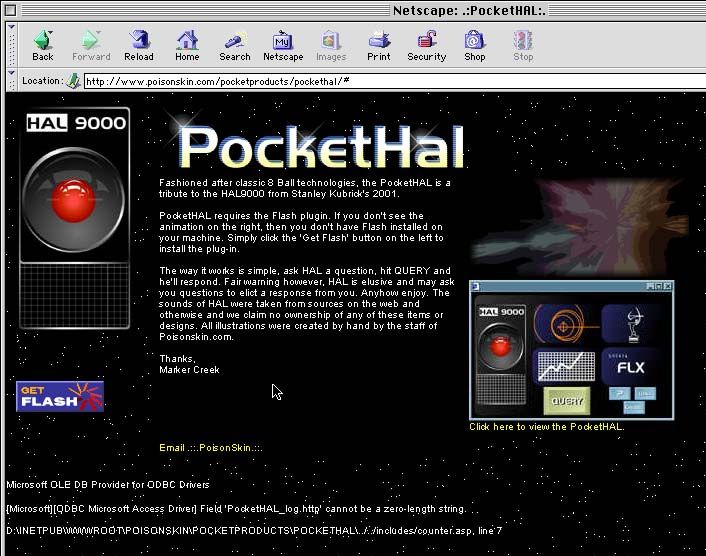Viewport: 706px width, 556px height.
Task: Click the 'cannot be a zero-length string' error text
Action: click(x=395, y=509)
